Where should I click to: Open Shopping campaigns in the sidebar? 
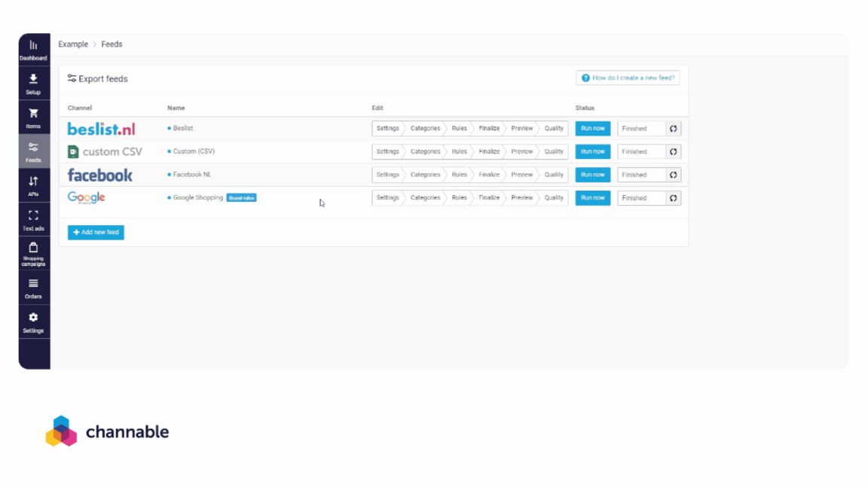33,254
